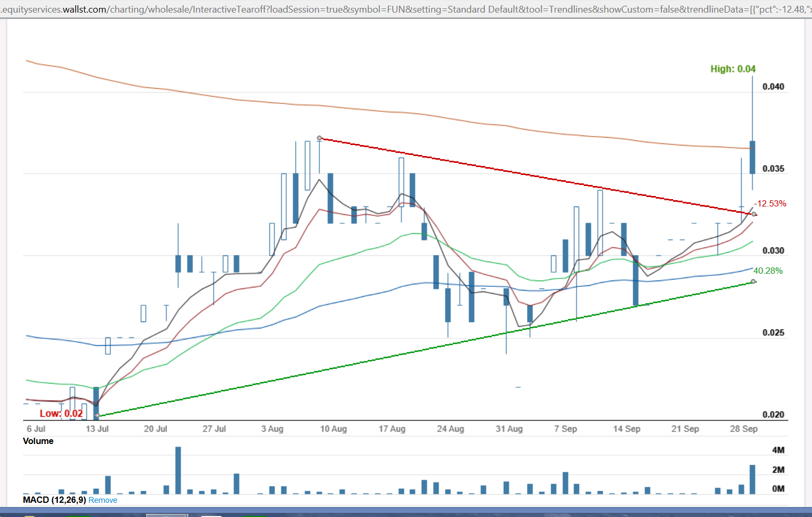Click the "14 Sep" date label
This screenshot has width=812, height=517.
click(626, 429)
